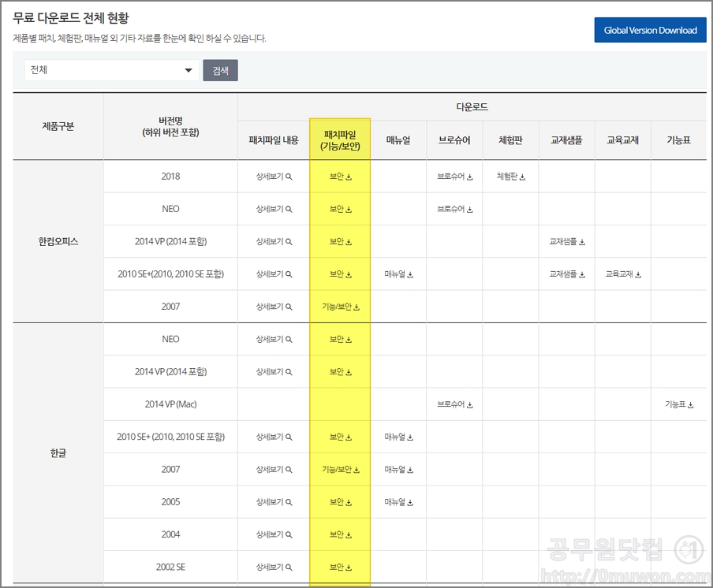
Task: Click the 패치파일 내용 column header
Action: click(x=274, y=140)
